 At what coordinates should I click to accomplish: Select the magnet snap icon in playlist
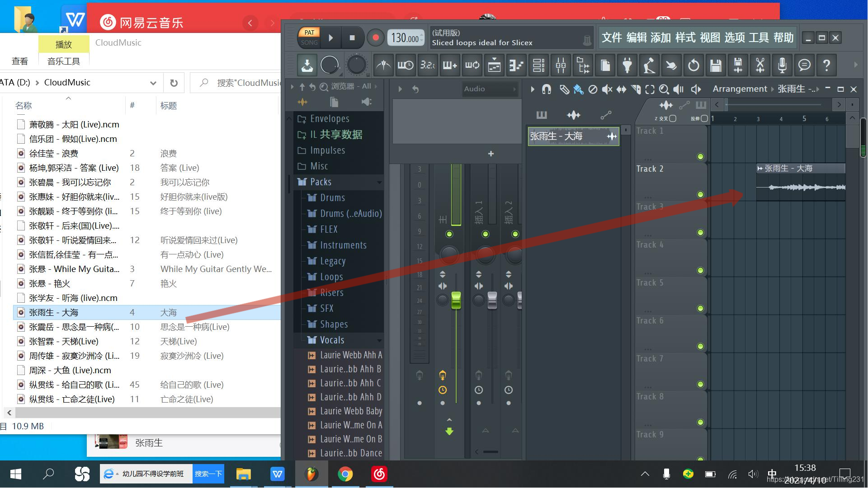click(547, 89)
